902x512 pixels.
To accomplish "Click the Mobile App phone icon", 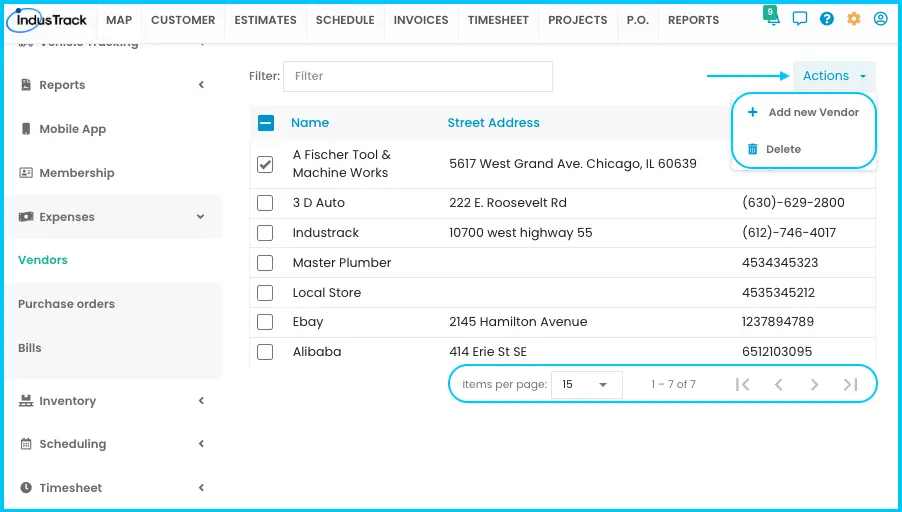I will [26, 129].
